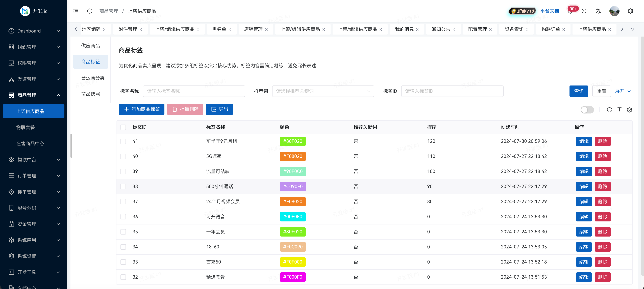Adjust table row density icon
The width and height of the screenshot is (644, 289).
(x=619, y=110)
